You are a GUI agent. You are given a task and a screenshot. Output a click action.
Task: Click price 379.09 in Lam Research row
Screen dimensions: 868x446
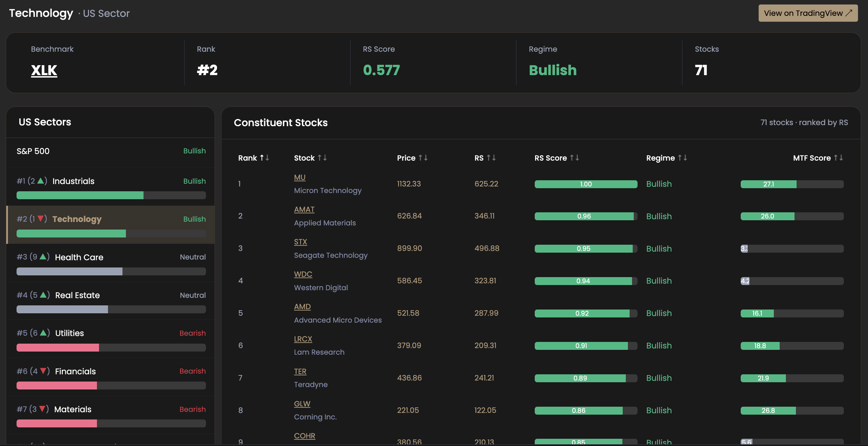tap(409, 345)
